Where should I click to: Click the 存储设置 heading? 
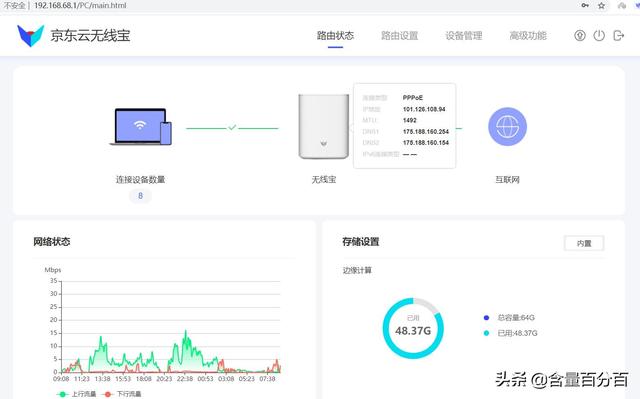361,242
